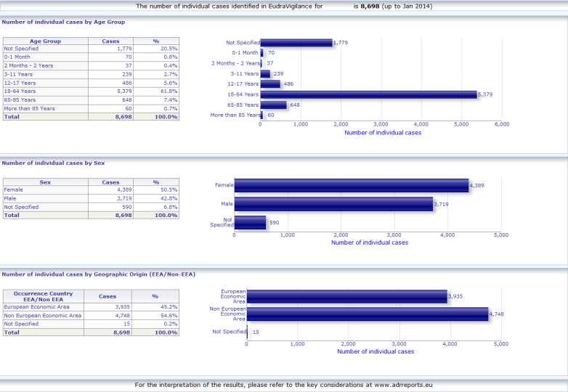This screenshot has width=568, height=392.
Task: Click the Female bar in sex chart
Action: [352, 185]
